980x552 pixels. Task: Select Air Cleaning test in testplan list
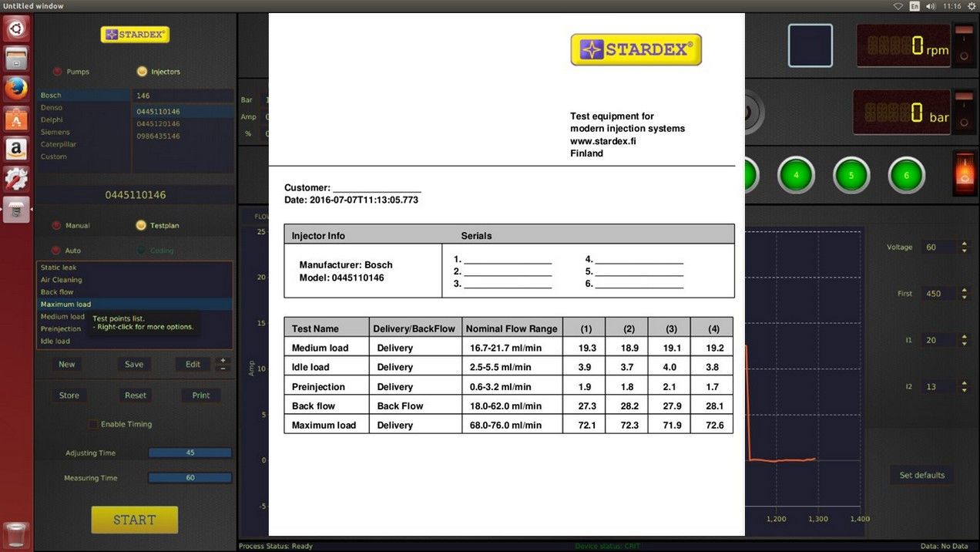coord(134,280)
